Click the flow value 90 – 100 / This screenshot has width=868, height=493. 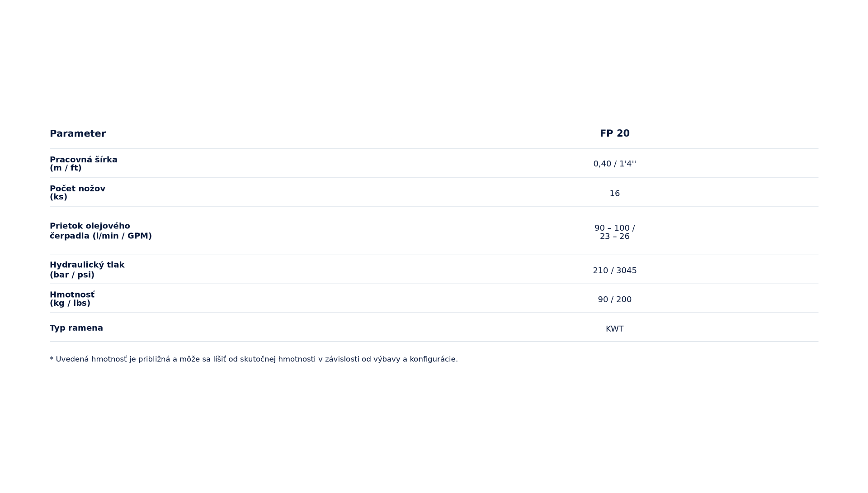pos(614,228)
